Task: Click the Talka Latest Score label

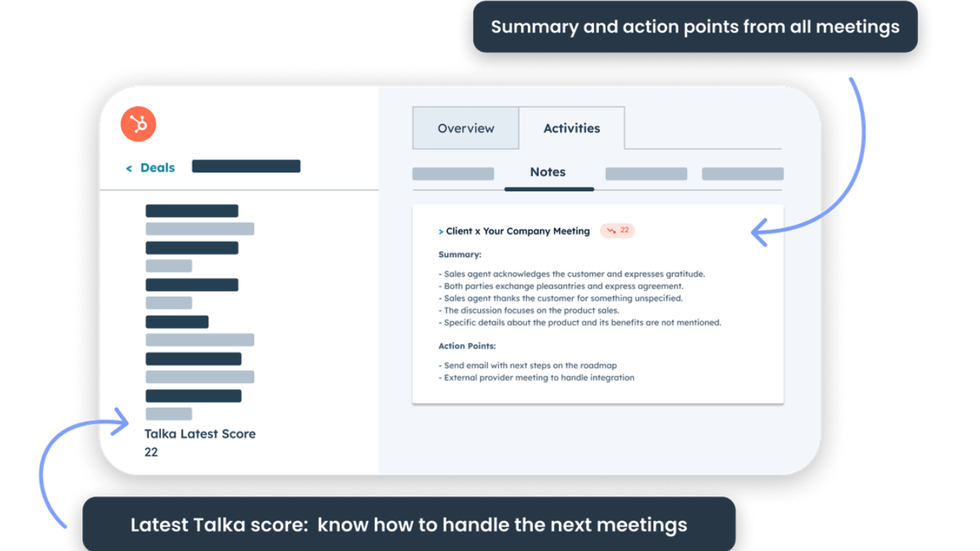Action: coord(200,434)
